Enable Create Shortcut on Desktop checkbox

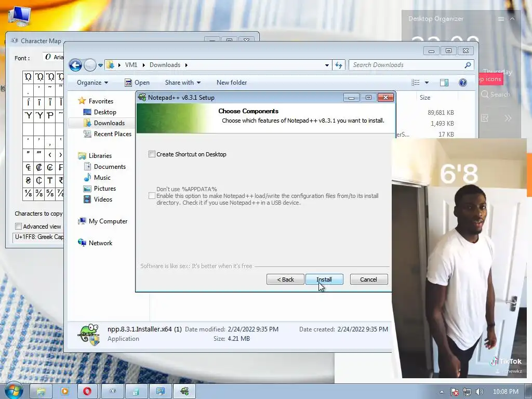pos(152,154)
